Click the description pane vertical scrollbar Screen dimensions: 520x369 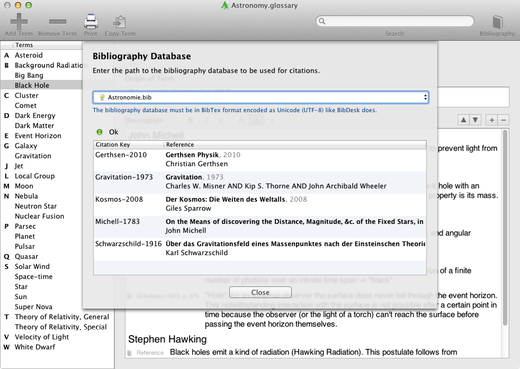505,228
